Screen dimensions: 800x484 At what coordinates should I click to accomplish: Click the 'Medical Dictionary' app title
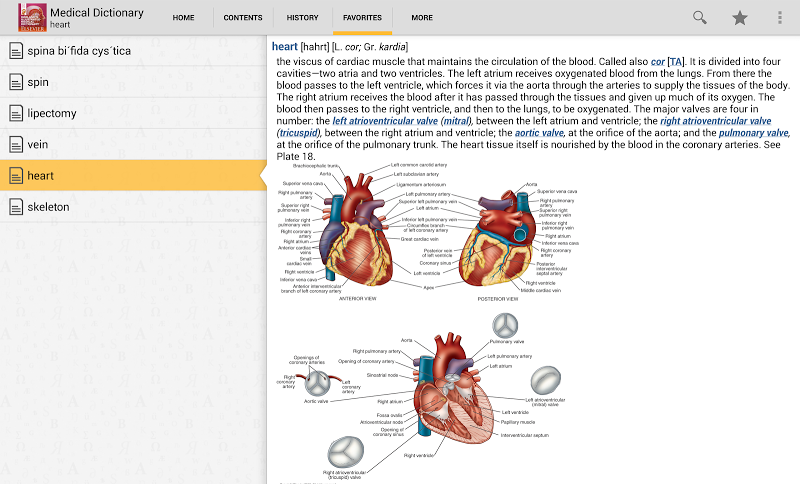click(97, 12)
